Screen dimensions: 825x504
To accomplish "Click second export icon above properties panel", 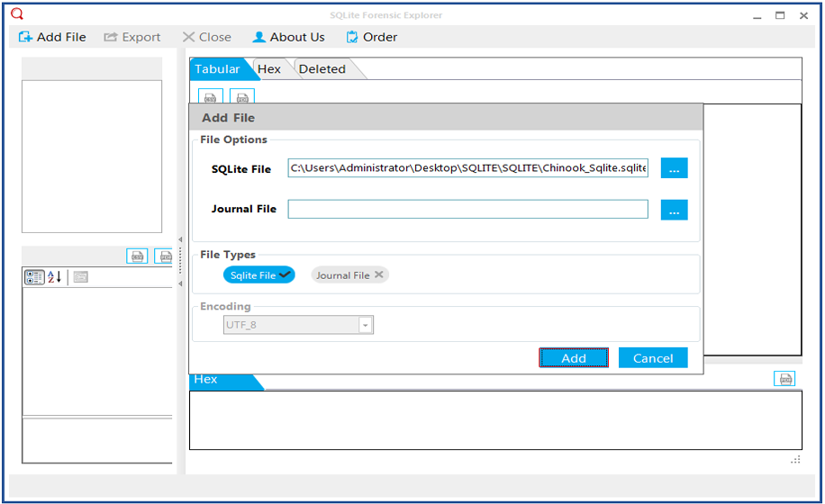I will coord(164,256).
